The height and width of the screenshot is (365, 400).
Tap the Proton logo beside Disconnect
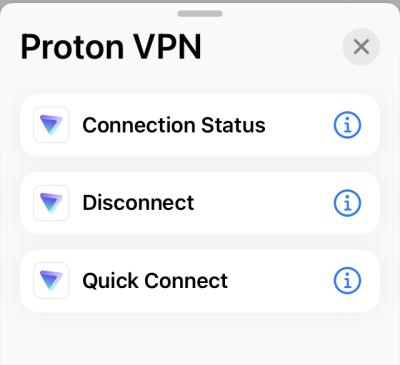[51, 203]
